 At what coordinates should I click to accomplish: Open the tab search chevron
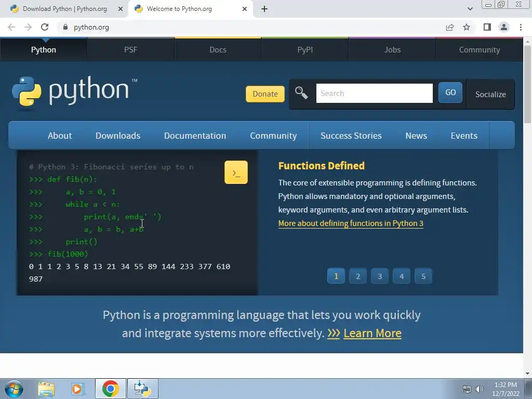pyautogui.click(x=470, y=9)
